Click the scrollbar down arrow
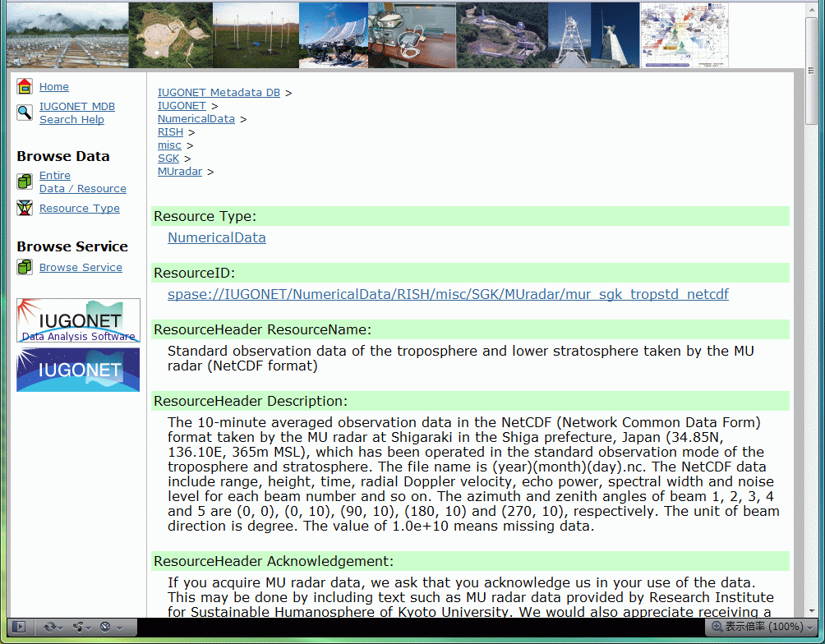825x644 pixels. 811,611
